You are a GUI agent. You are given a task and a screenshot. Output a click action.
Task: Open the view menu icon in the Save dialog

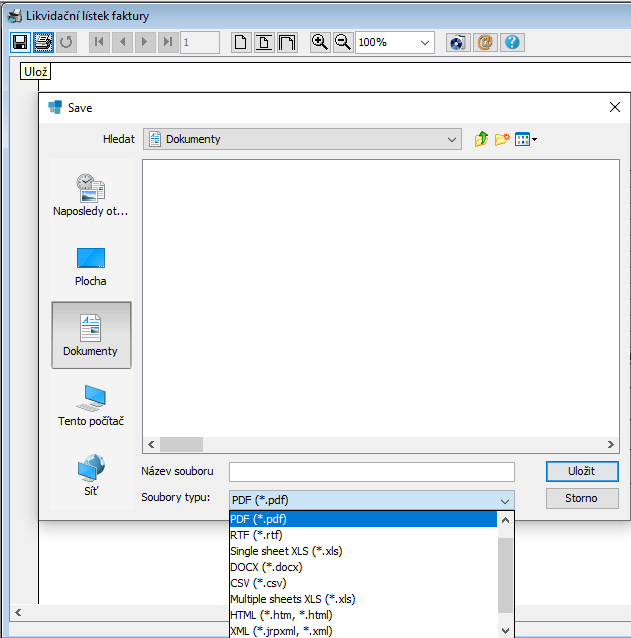tap(525, 139)
